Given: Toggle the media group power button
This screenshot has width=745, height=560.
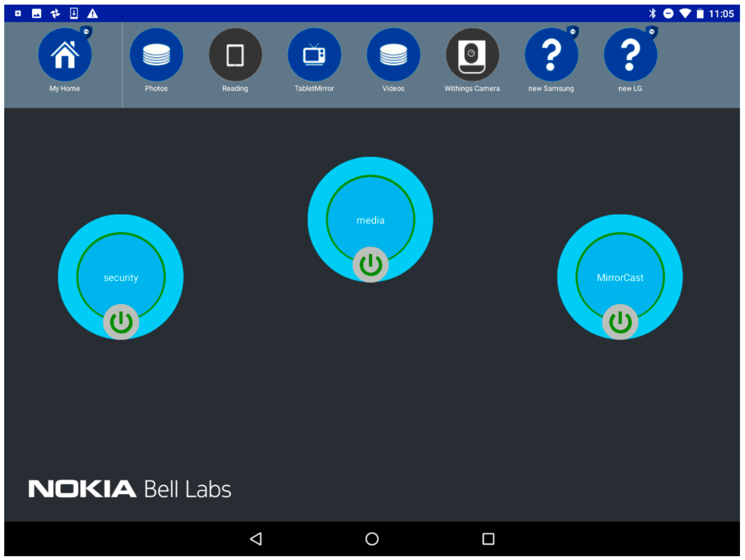Looking at the screenshot, I should 370,265.
